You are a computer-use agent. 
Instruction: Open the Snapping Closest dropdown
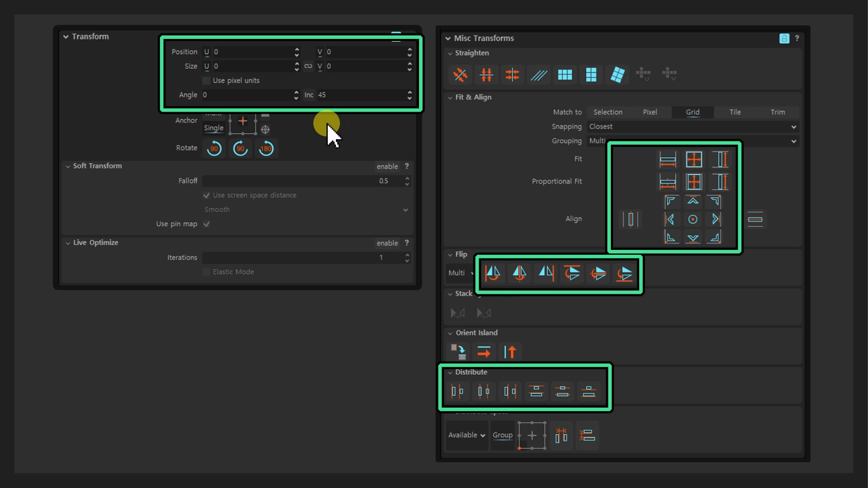(693, 127)
